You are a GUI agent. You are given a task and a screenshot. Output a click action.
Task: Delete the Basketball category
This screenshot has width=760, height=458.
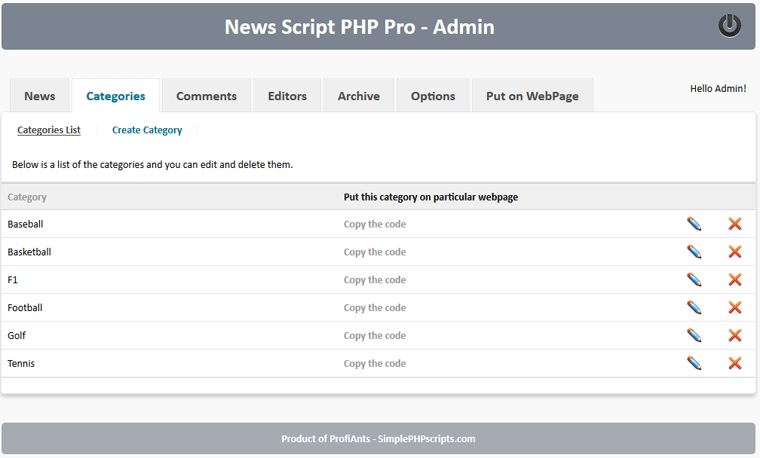735,252
